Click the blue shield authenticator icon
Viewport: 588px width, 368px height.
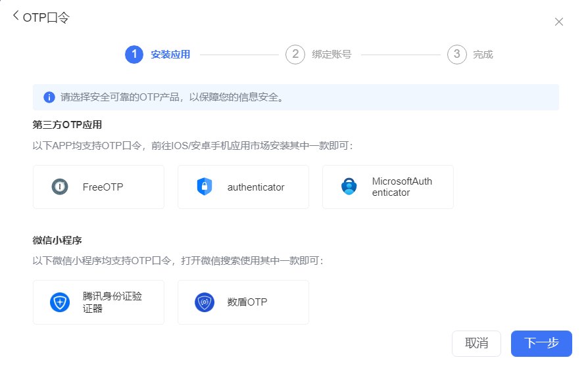[205, 187]
